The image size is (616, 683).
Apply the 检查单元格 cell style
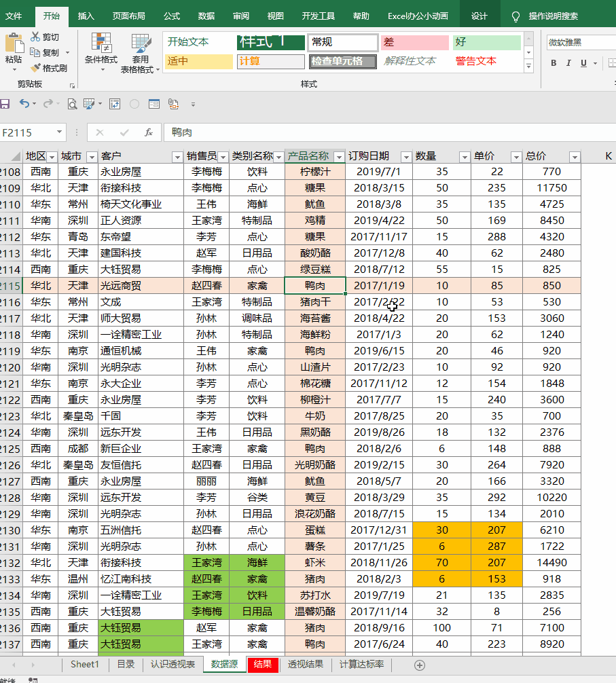click(343, 61)
